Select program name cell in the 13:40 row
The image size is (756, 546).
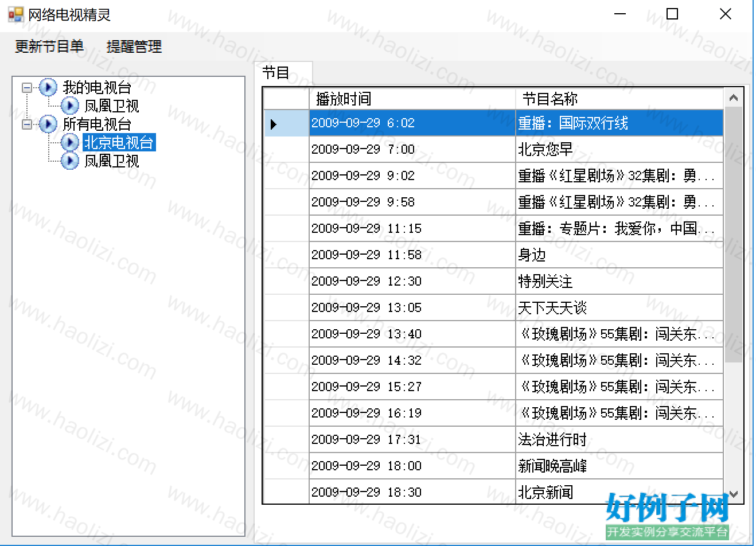point(619,334)
